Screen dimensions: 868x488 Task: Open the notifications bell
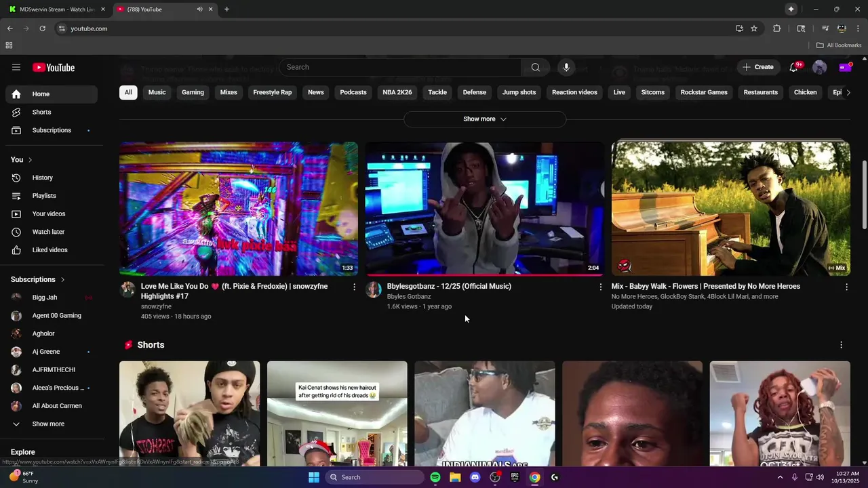793,67
